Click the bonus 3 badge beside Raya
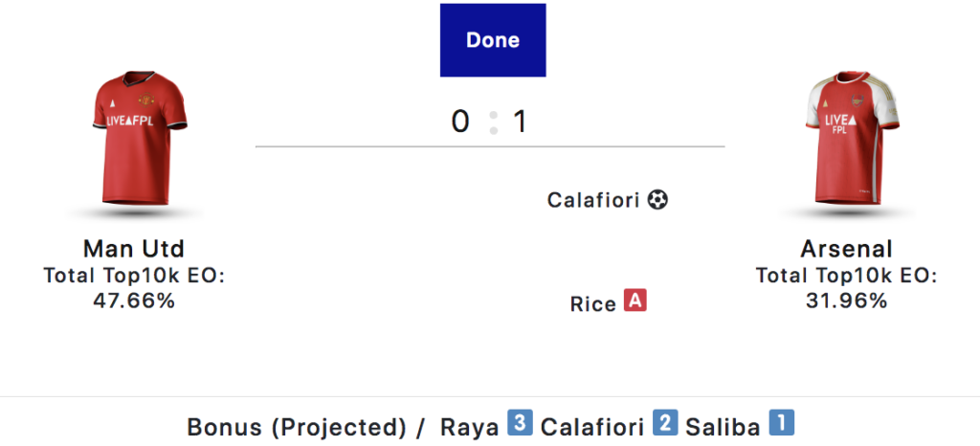The image size is (980, 446). [520, 424]
